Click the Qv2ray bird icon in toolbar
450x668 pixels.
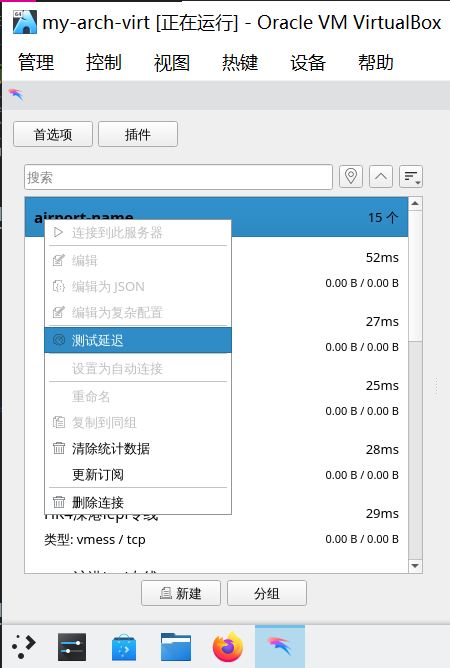[x=16, y=94]
